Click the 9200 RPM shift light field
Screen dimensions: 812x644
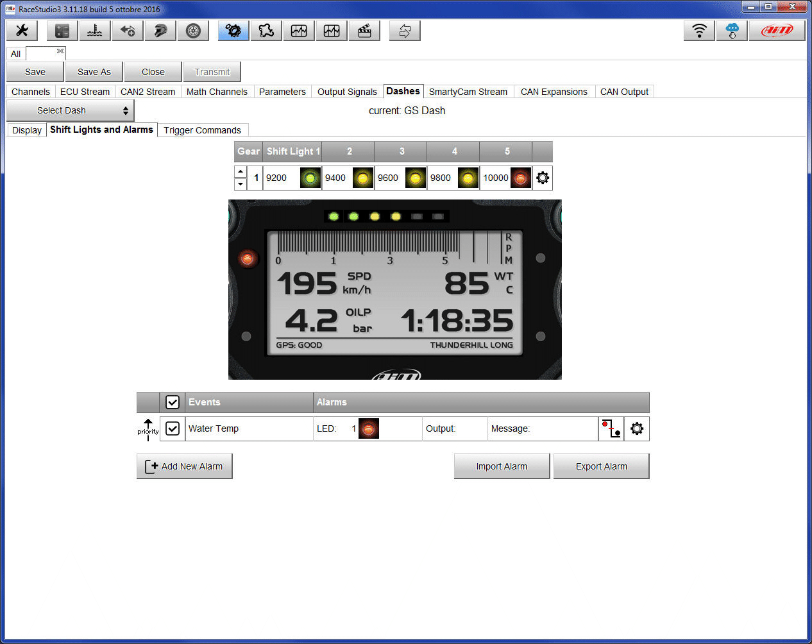point(281,178)
